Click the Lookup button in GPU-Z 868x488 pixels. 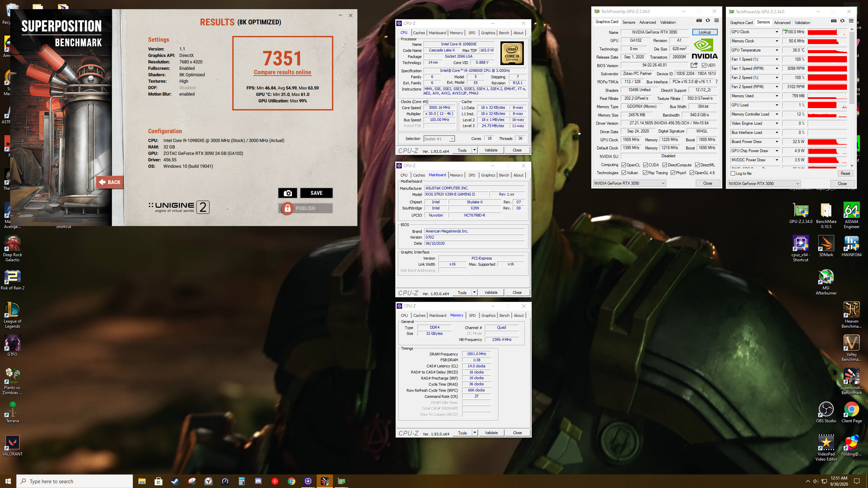point(705,32)
